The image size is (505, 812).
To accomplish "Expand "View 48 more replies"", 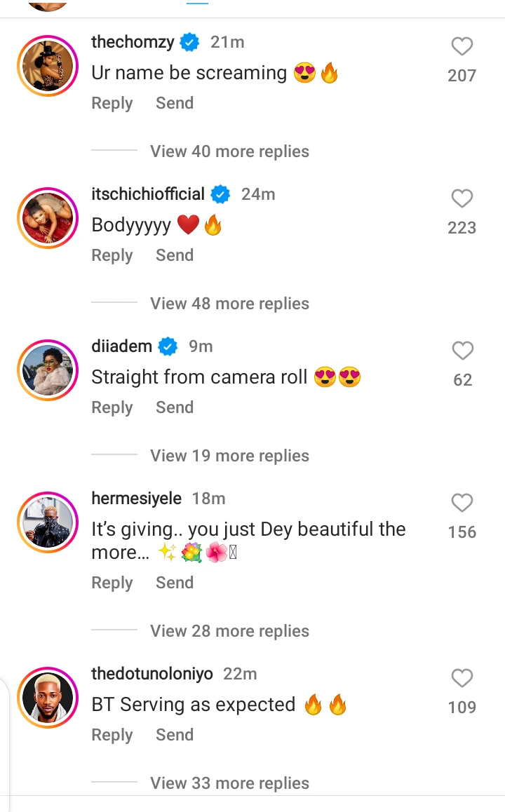I will [229, 304].
